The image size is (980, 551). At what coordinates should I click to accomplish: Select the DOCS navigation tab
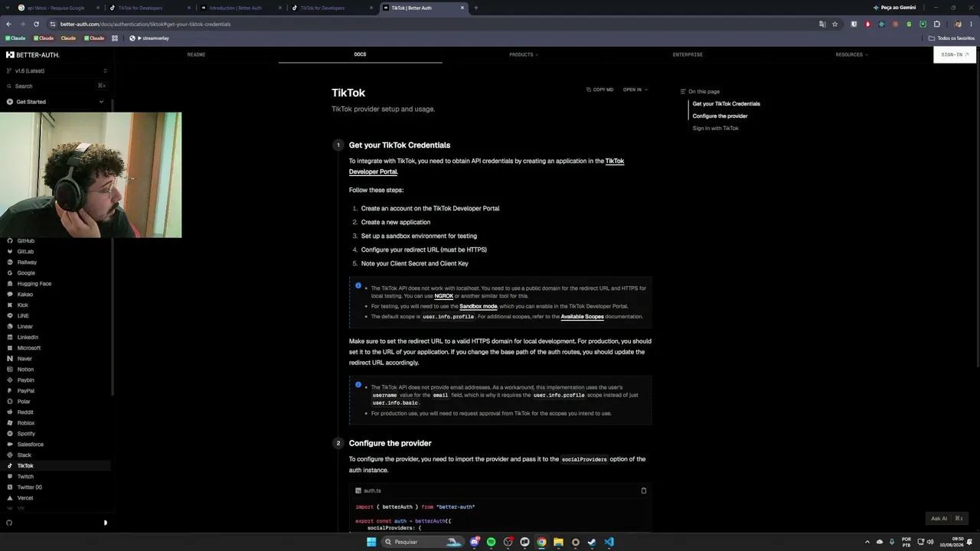click(x=360, y=54)
